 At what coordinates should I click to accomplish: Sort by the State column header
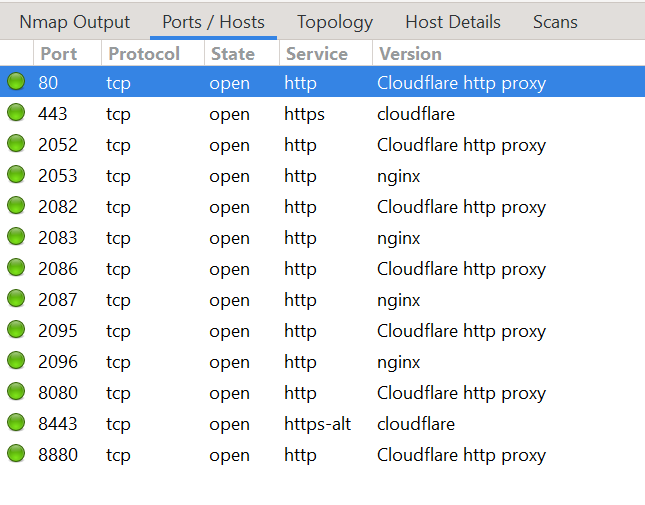point(232,54)
